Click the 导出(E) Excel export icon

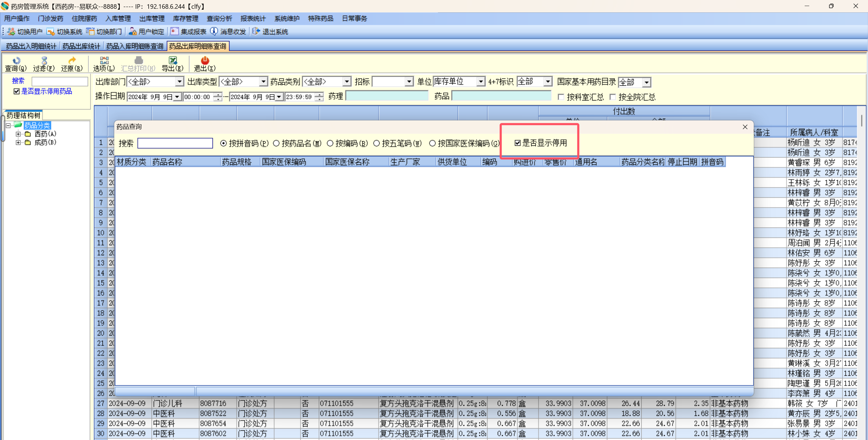click(x=172, y=61)
